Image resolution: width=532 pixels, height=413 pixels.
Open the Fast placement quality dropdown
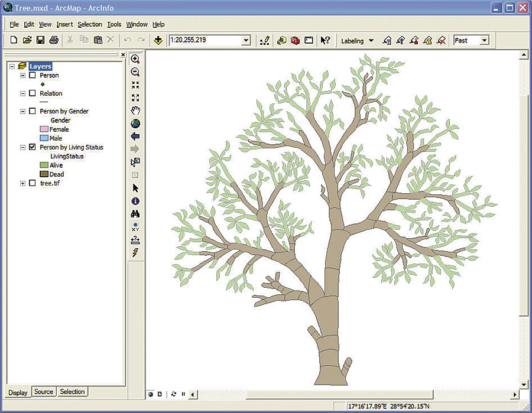pos(485,40)
